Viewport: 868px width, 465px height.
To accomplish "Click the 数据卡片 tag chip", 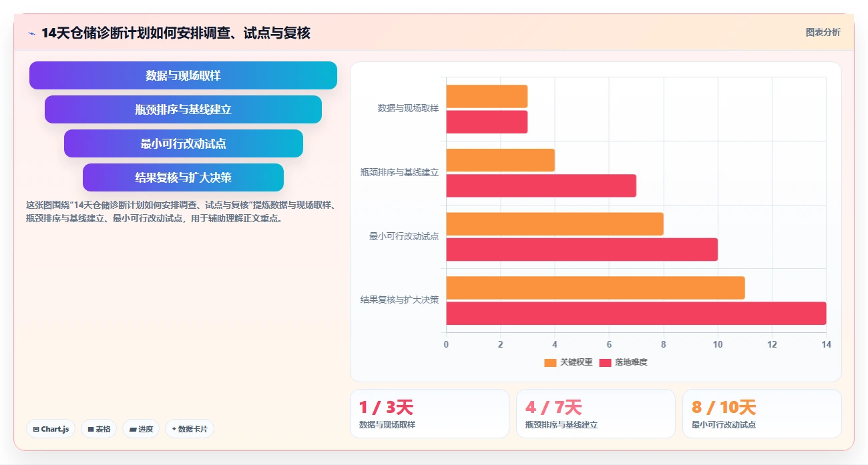I will coord(190,429).
